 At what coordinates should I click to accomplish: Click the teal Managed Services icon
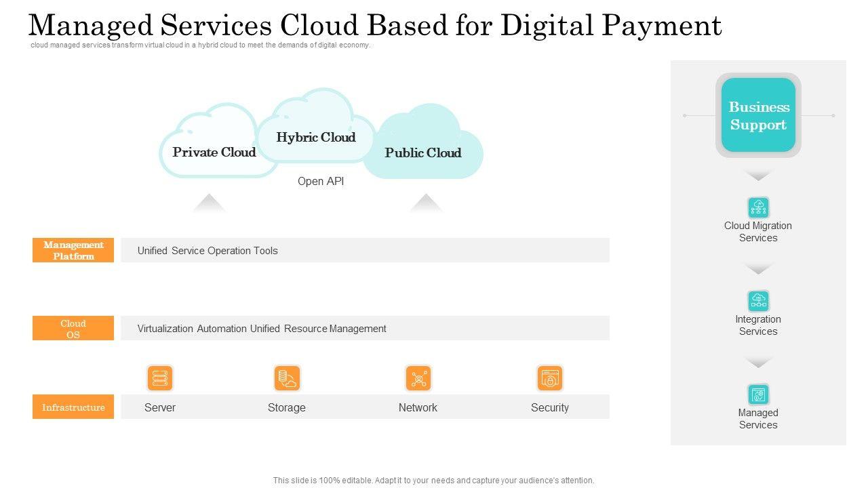click(758, 394)
